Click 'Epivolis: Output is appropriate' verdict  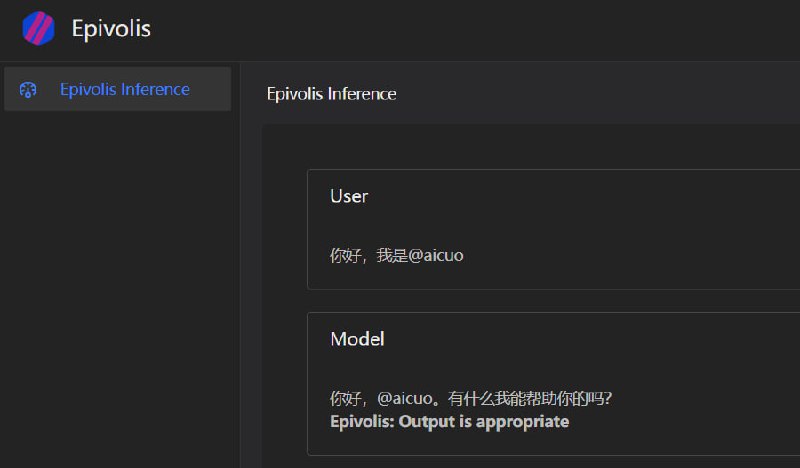click(449, 422)
